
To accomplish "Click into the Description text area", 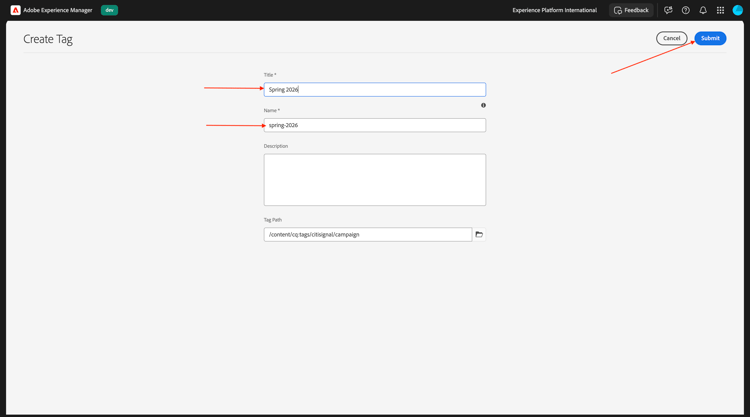I will click(375, 180).
